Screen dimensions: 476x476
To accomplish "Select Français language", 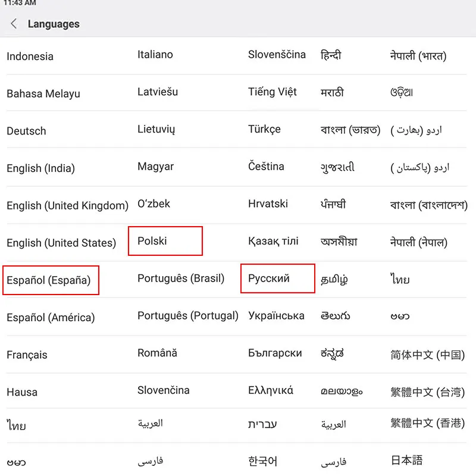I will (x=27, y=355).
